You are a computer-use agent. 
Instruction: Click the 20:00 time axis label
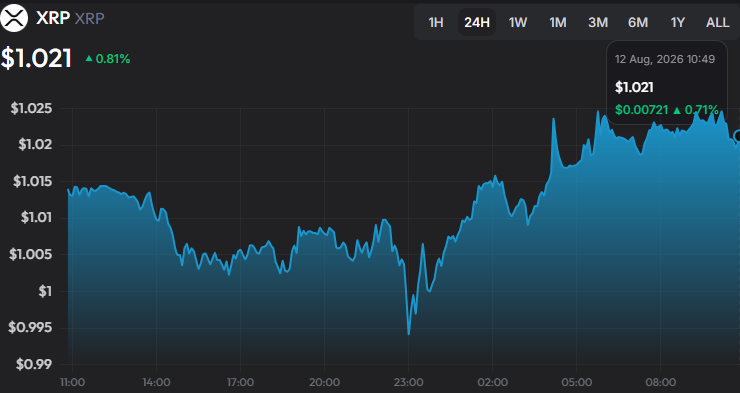[x=324, y=382]
